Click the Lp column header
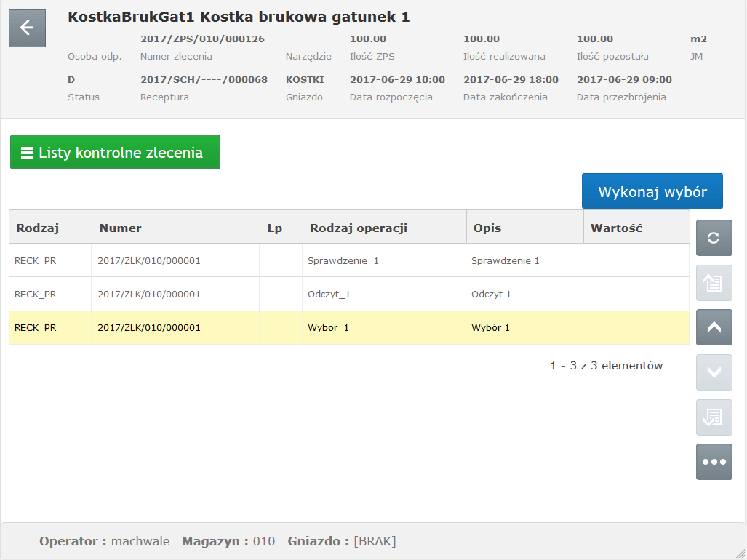 281,228
